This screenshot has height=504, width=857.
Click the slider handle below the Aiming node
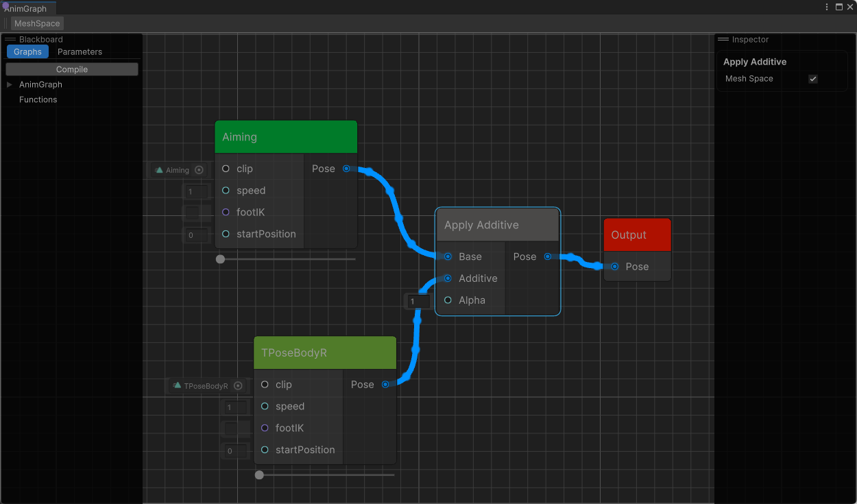(220, 259)
